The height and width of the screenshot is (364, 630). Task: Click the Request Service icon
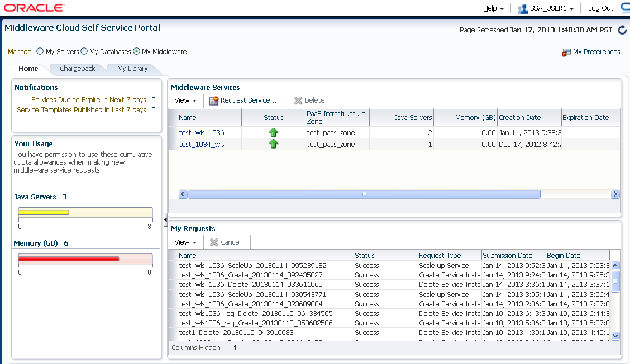tap(214, 100)
